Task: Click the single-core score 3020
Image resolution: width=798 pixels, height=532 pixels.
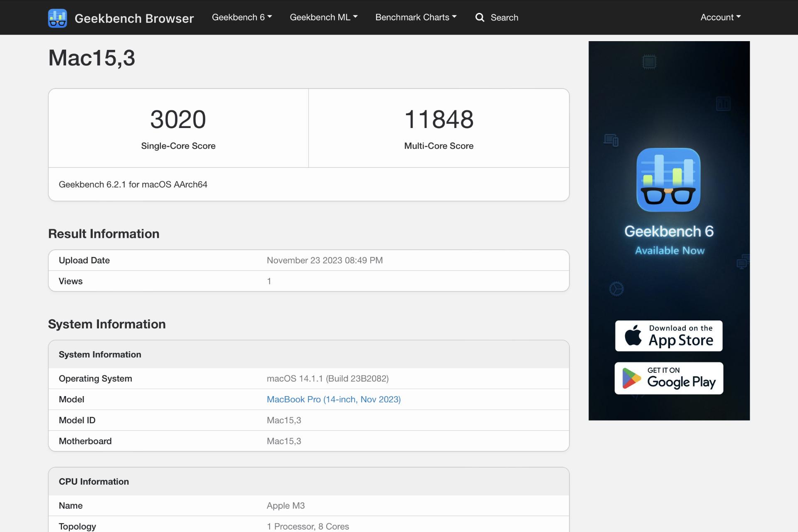Action: click(x=178, y=119)
